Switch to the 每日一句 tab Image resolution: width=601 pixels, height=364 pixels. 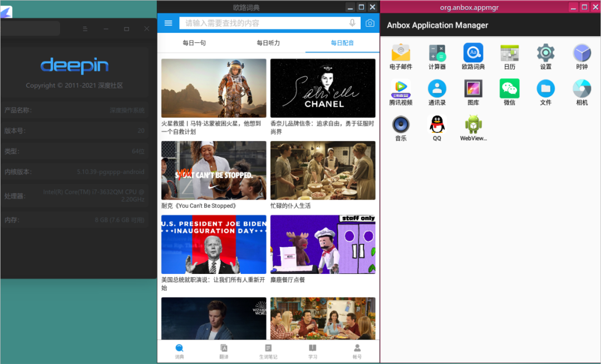[194, 43]
